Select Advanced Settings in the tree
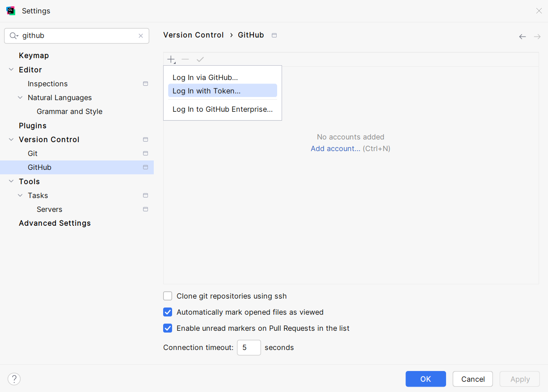The image size is (548, 392). (x=55, y=223)
